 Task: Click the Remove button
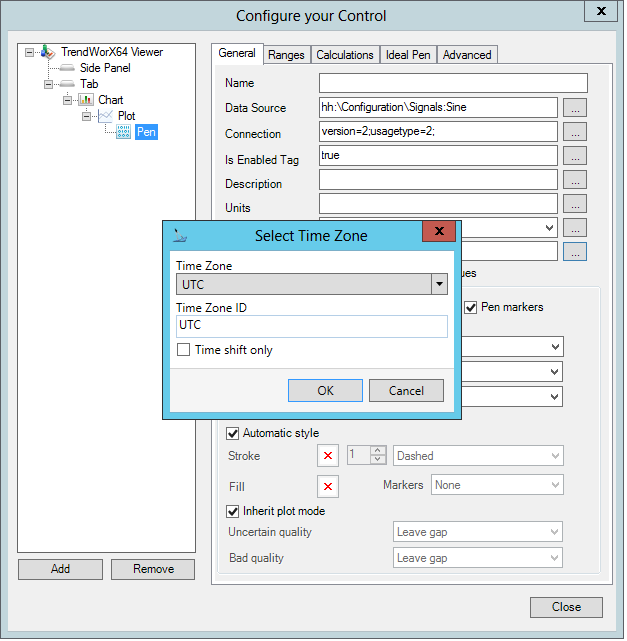(x=152, y=569)
